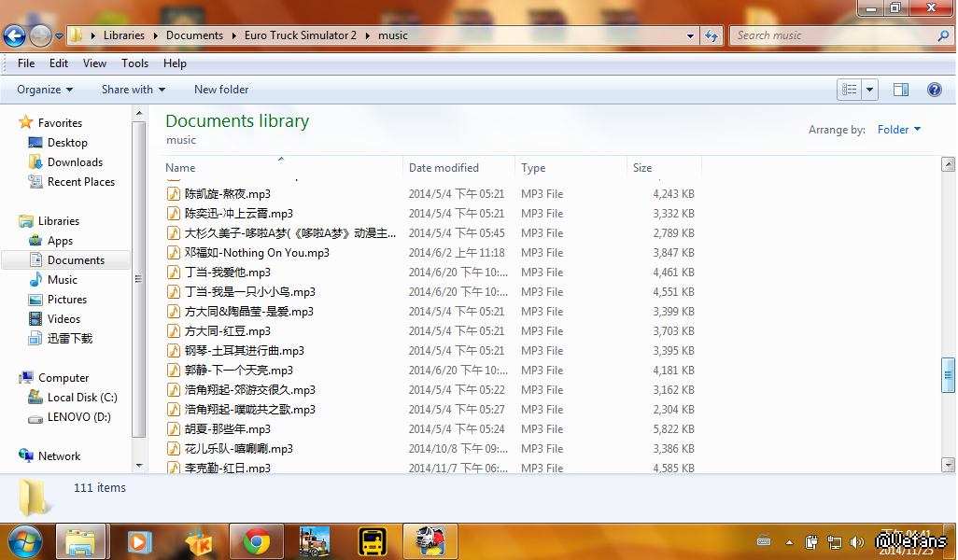
Task: Click the Refresh button beside address bar
Action: click(711, 35)
